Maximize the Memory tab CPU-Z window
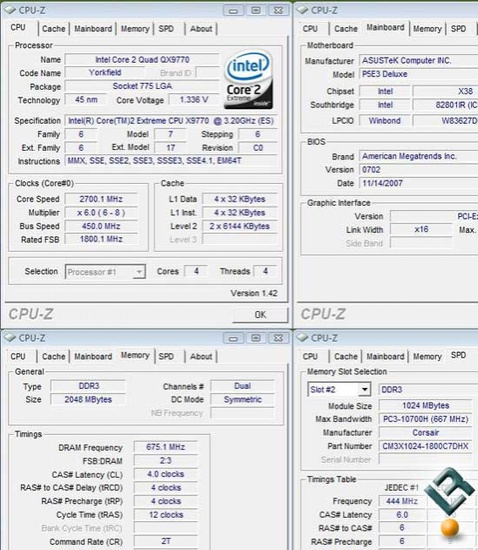The image size is (478, 550). (x=256, y=338)
